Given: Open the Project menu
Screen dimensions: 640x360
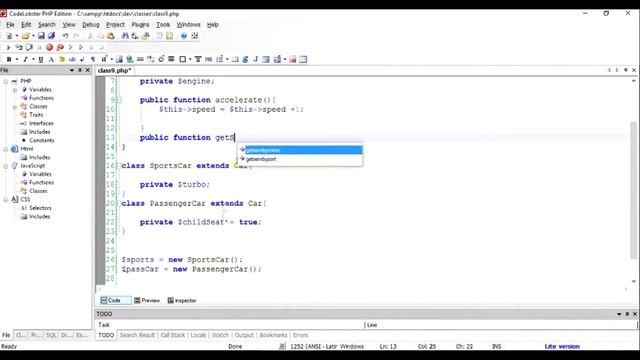Looking at the screenshot, I should coord(116,25).
